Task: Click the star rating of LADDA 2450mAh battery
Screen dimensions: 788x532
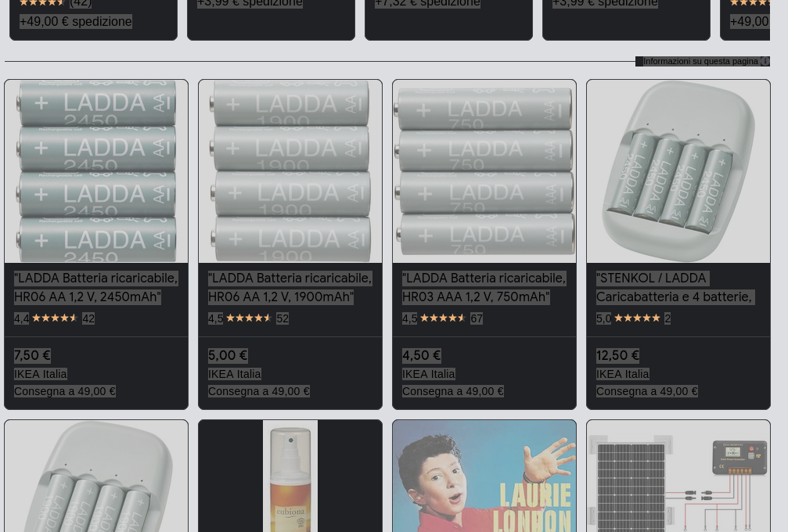Action: point(55,318)
